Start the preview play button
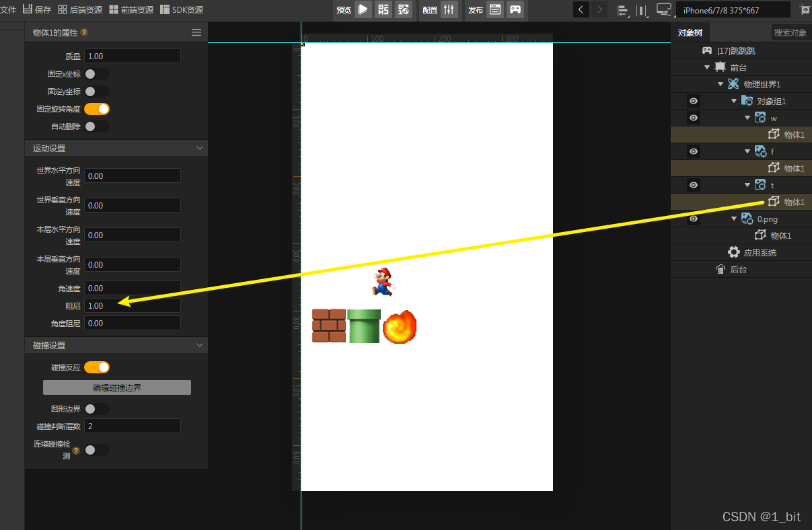The image size is (812, 530). click(x=363, y=9)
